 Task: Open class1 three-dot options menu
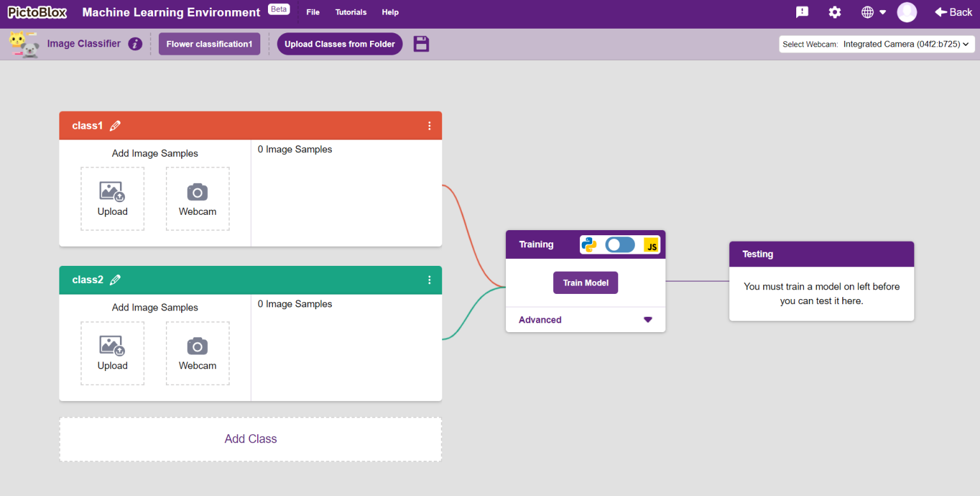click(x=429, y=126)
